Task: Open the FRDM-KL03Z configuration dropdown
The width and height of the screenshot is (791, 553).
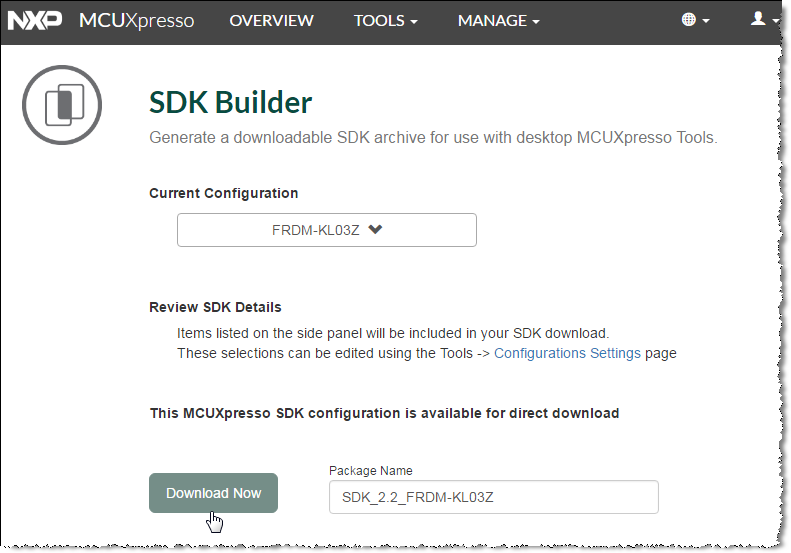Action: click(327, 230)
